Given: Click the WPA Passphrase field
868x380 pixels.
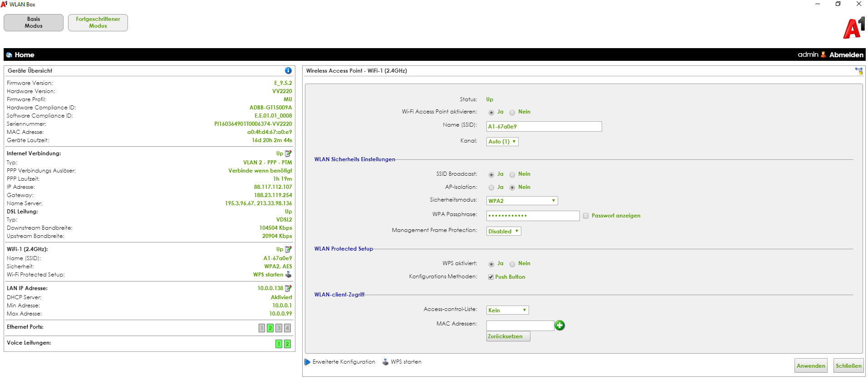Looking at the screenshot, I should coord(533,216).
